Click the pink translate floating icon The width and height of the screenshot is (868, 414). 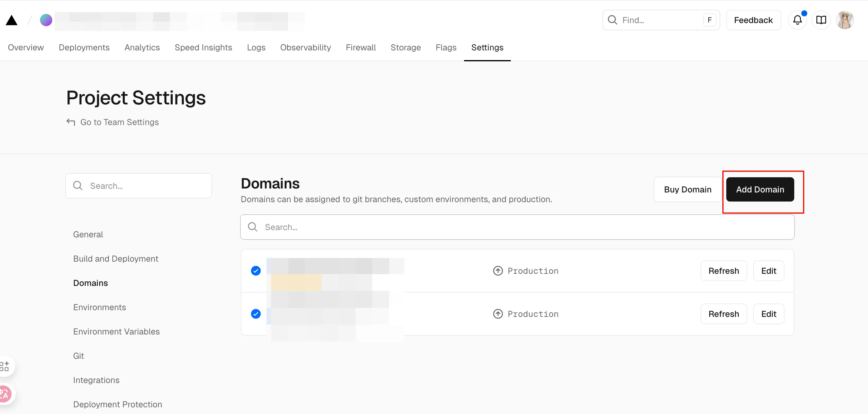(5, 394)
